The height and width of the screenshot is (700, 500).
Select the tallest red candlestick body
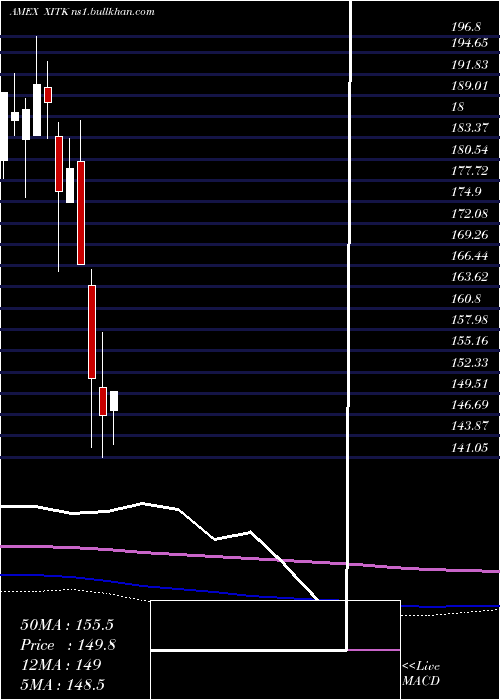81,213
